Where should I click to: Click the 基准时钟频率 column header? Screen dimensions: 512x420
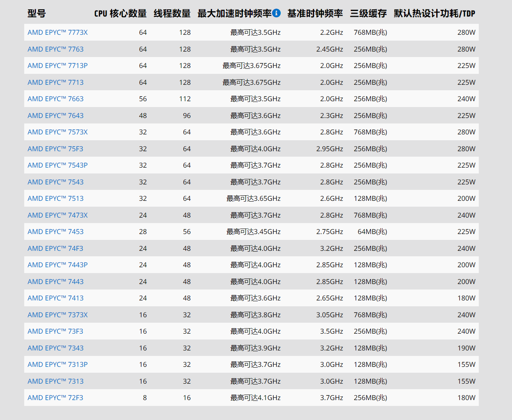tap(315, 13)
